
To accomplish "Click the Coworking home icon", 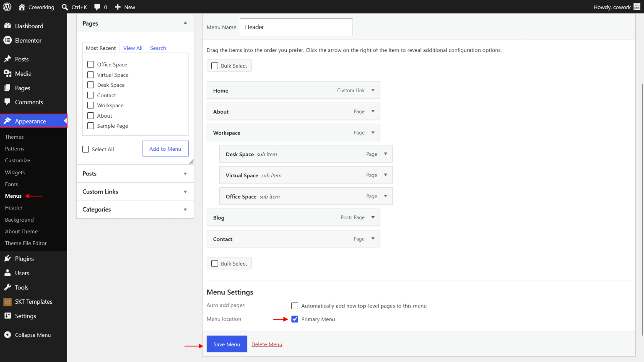I will coord(22,7).
